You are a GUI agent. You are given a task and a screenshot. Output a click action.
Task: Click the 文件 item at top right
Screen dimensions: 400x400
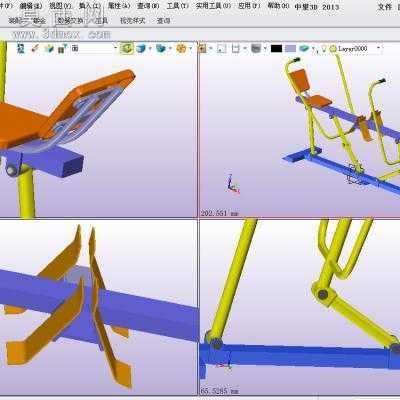(384, 7)
